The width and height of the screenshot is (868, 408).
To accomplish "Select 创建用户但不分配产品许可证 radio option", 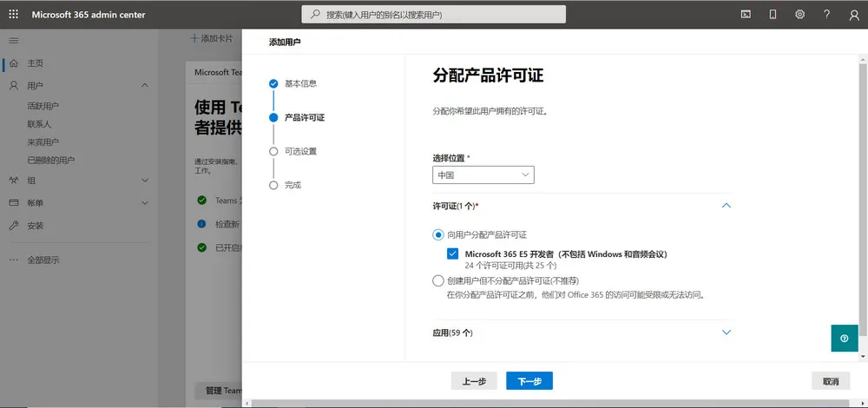I will pyautogui.click(x=437, y=280).
